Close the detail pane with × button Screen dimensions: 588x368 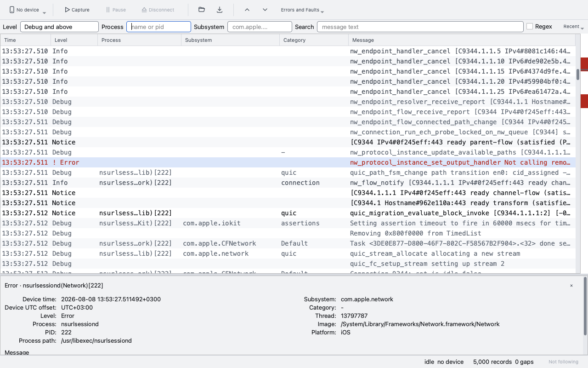click(571, 286)
